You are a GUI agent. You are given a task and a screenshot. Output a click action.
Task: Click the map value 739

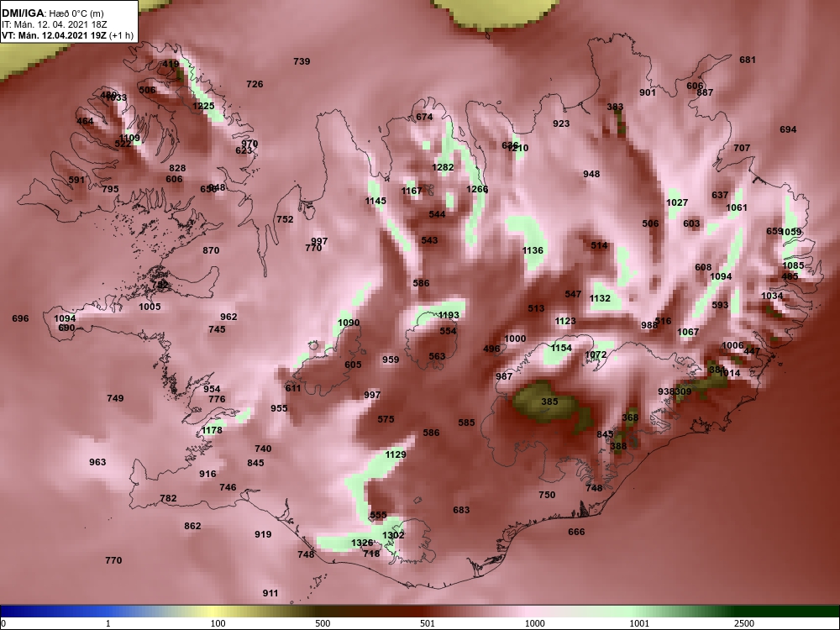pyautogui.click(x=302, y=61)
